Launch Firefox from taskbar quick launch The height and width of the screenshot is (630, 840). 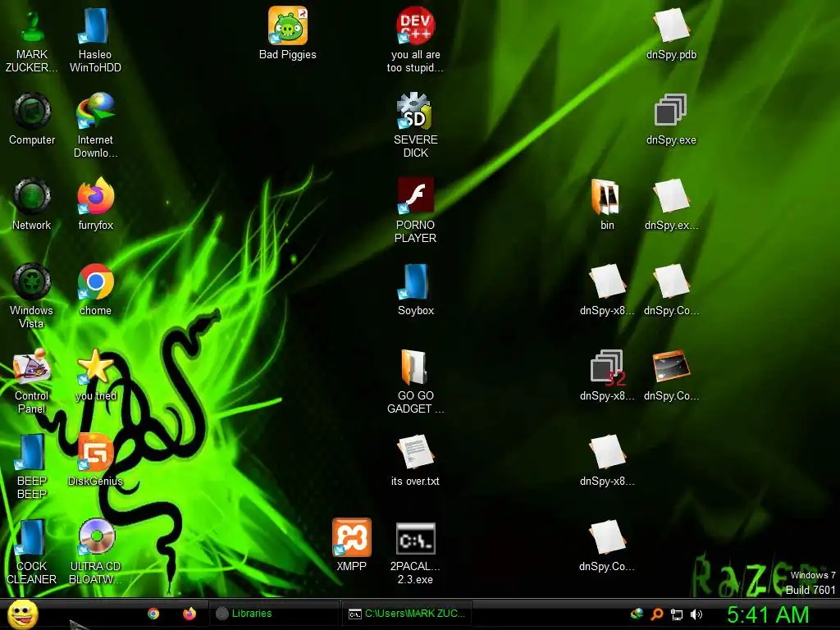[189, 614]
